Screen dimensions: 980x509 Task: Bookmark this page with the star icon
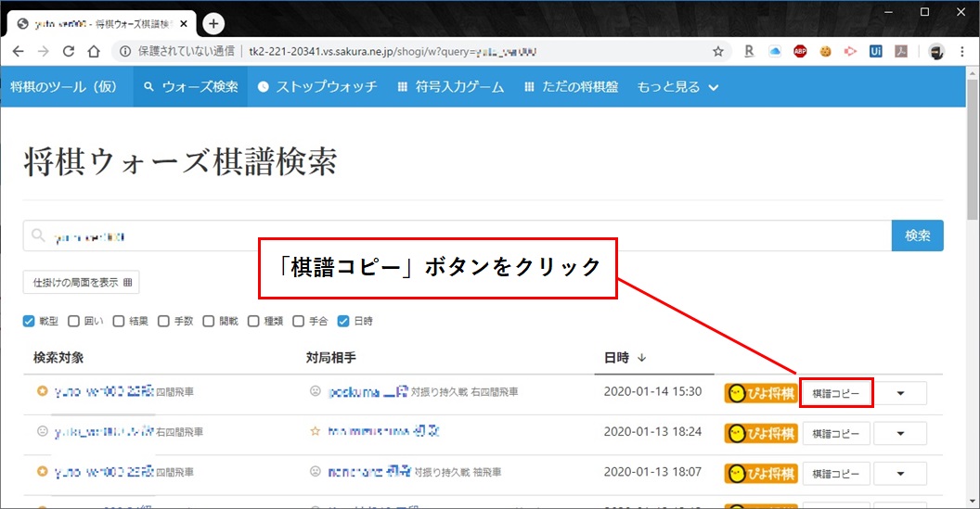click(718, 52)
